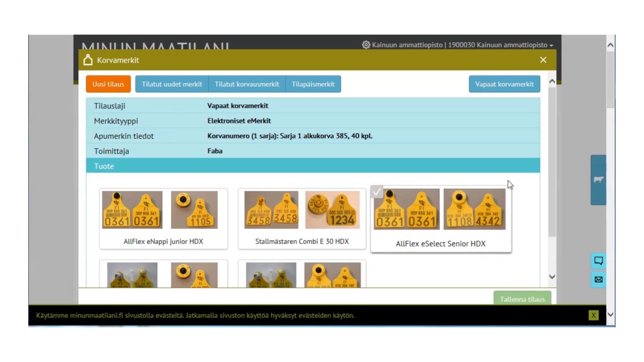Viewport: 644px width, 362px height.
Task: Open the Uusi tilaus tab
Action: coord(108,84)
